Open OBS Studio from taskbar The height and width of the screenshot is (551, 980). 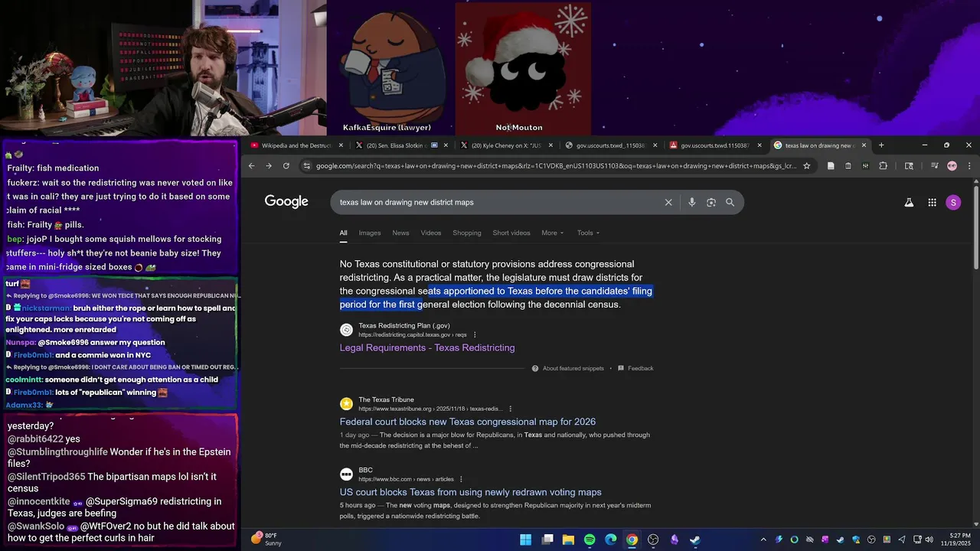(653, 540)
